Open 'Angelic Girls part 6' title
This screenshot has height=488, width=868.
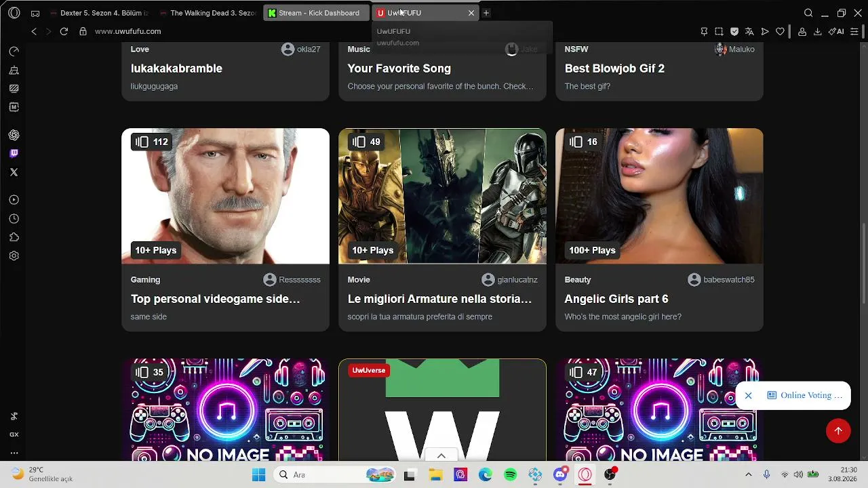coord(616,299)
